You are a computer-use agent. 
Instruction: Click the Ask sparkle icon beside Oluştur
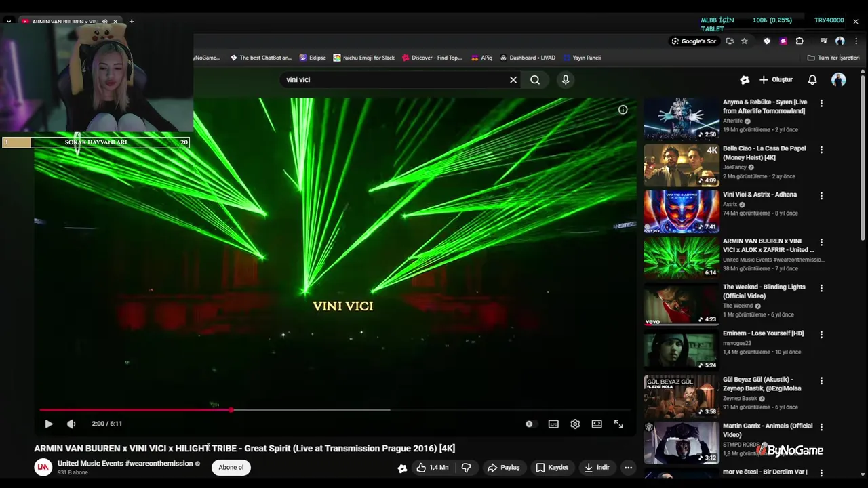tap(745, 80)
